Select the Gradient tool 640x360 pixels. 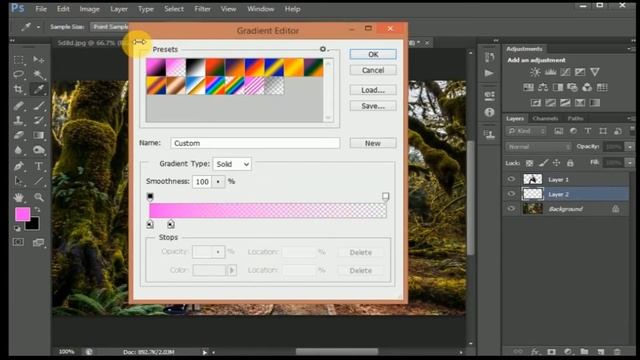click(39, 135)
